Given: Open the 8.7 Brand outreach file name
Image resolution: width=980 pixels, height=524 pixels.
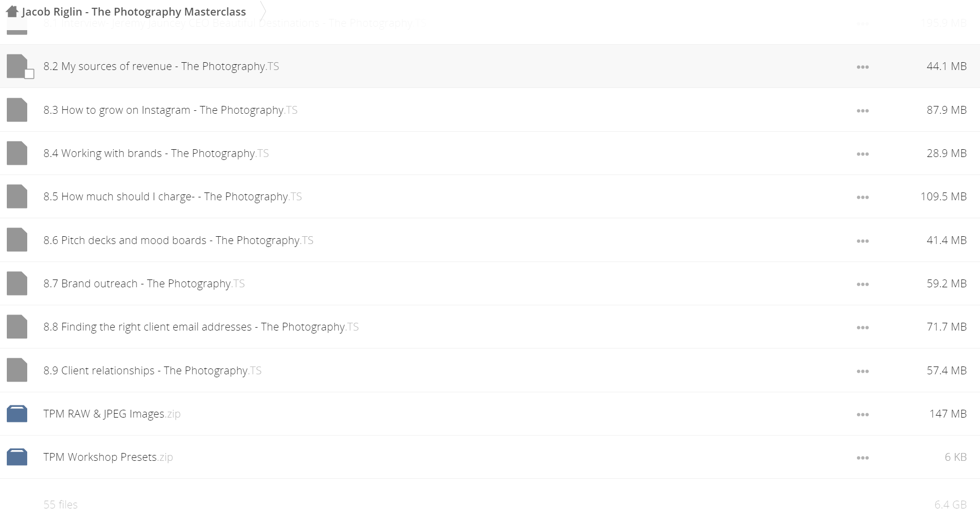Looking at the screenshot, I should 144,283.
